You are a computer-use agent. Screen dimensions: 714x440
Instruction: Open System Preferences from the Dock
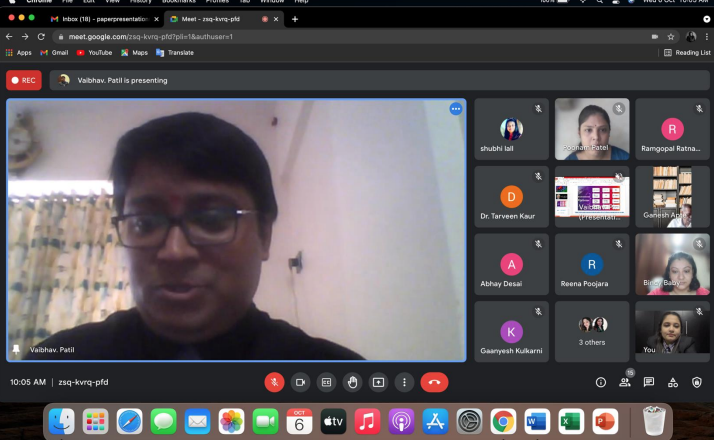click(x=469, y=421)
